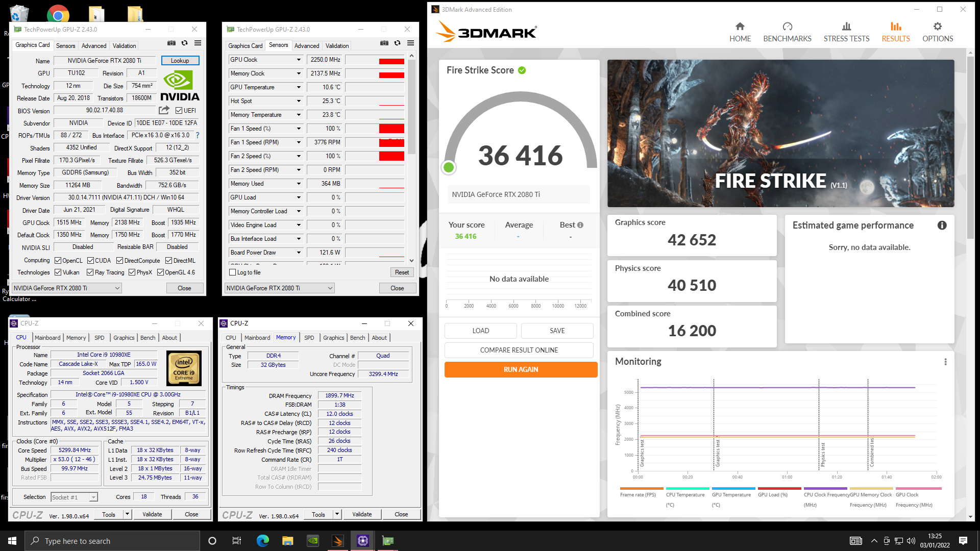The image size is (980, 551).
Task: Open Google Chrome desktop icon
Action: (x=58, y=14)
